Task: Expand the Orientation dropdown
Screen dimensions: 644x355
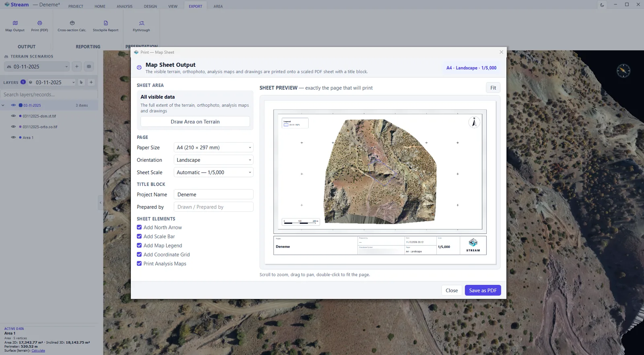Action: pos(213,160)
